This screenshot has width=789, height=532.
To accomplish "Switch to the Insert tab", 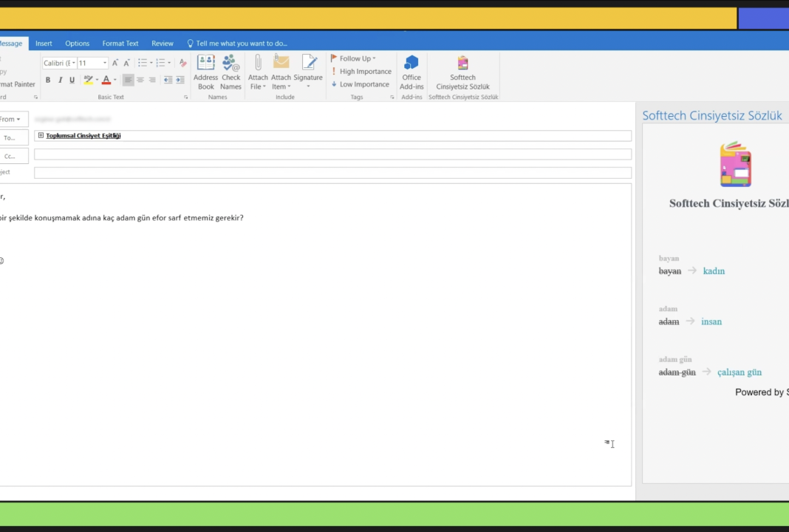I will click(44, 44).
